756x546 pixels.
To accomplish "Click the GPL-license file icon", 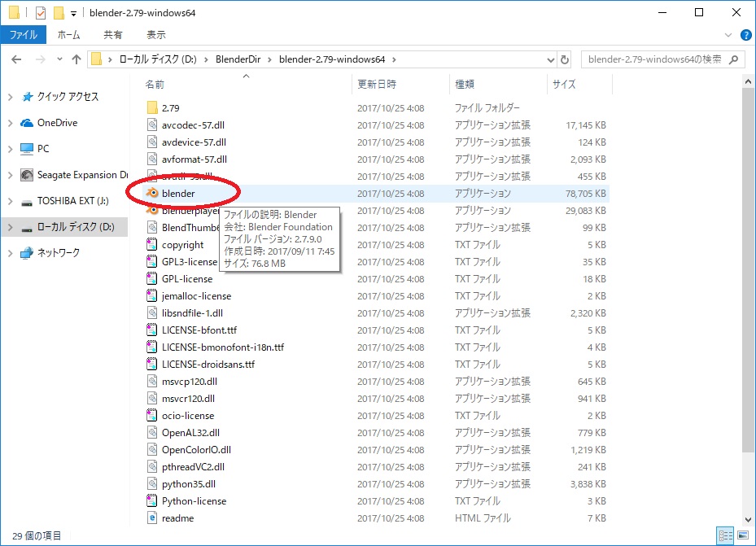I will (x=152, y=278).
